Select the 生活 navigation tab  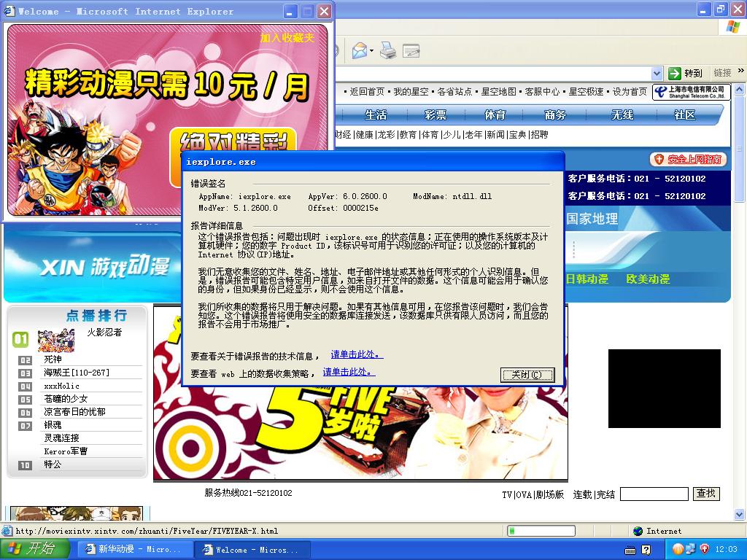pos(376,114)
